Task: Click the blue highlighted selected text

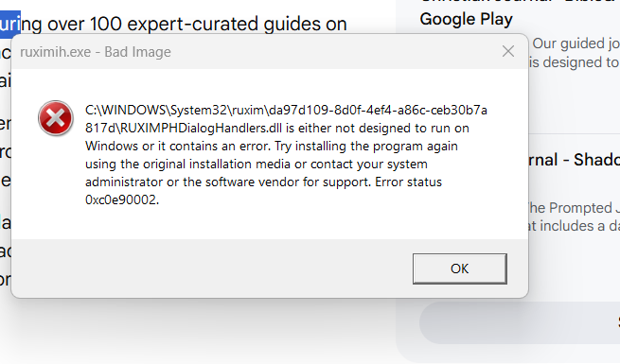Action: 9,24
